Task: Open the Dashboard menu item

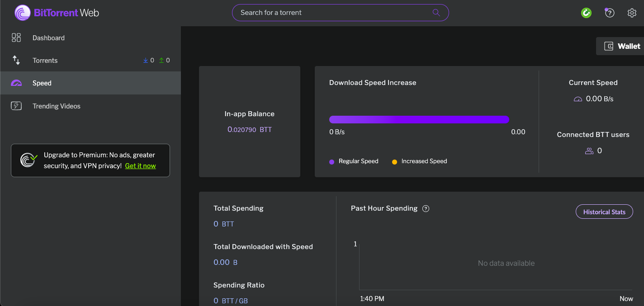Action: pyautogui.click(x=48, y=38)
